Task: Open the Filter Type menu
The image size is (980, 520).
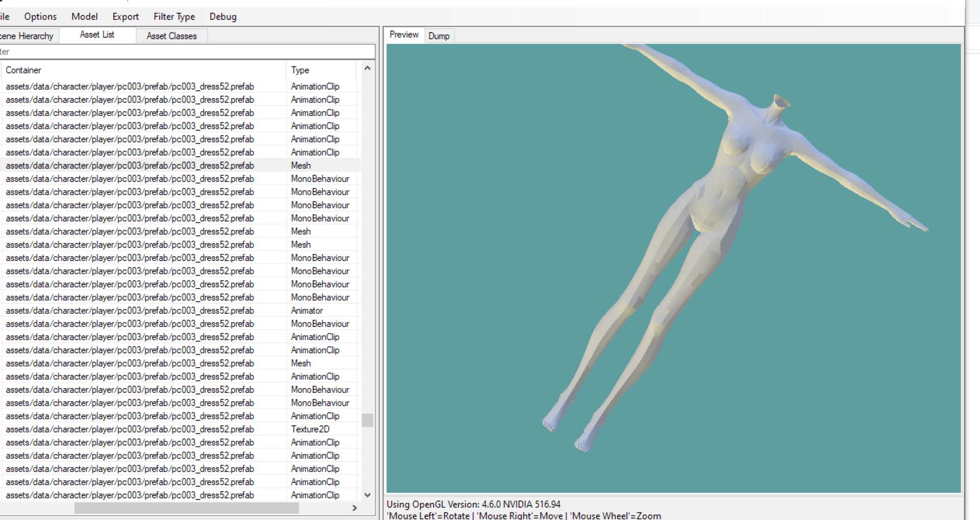Action: click(x=174, y=16)
